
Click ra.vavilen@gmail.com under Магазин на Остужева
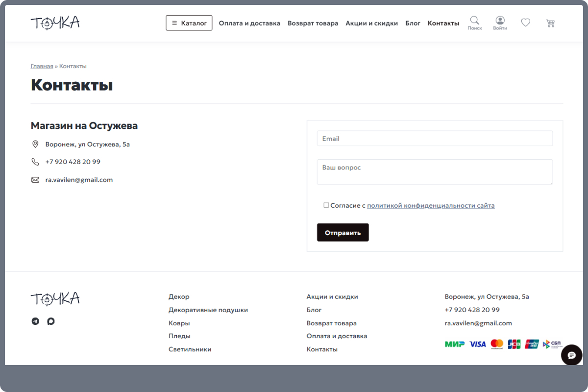79,180
